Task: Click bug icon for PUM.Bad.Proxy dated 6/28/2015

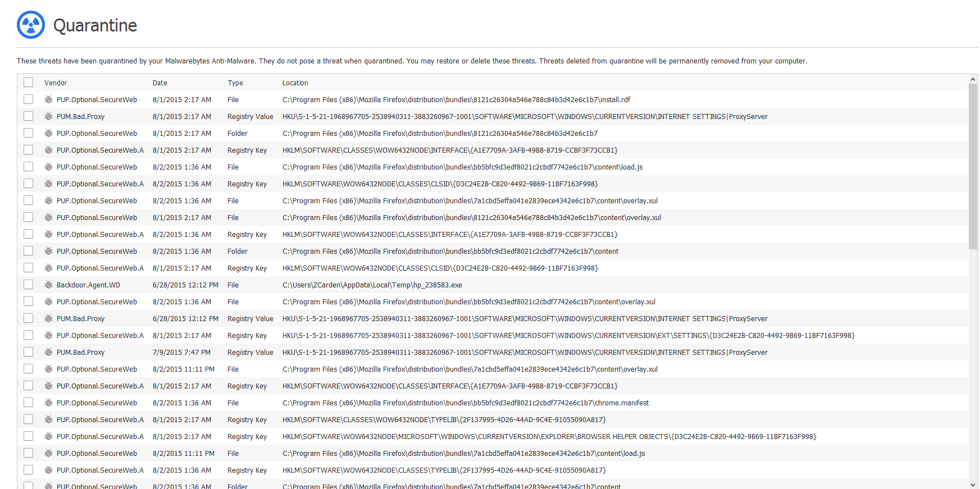Action: pyautogui.click(x=49, y=318)
